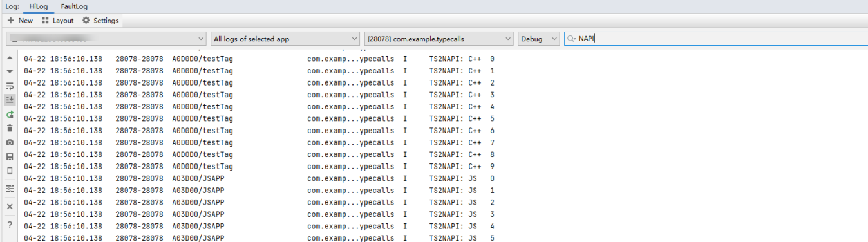Click the green restart log icon
Screen dimensions: 868x242
point(10,114)
